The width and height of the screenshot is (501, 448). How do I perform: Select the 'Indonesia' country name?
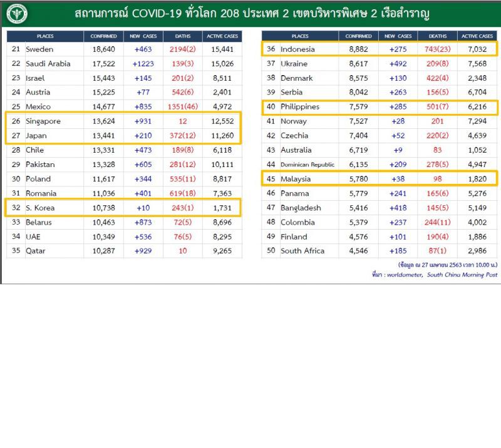pyautogui.click(x=297, y=49)
